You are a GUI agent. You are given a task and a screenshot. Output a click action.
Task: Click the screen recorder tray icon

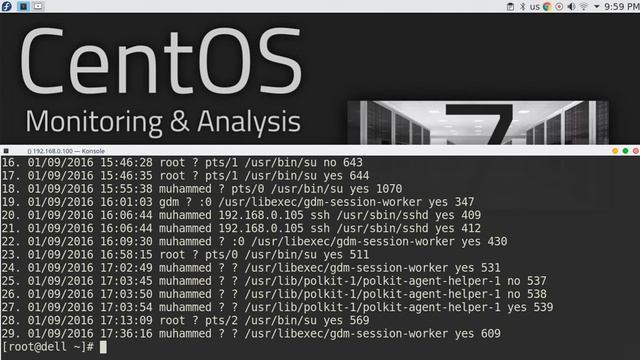click(x=559, y=7)
